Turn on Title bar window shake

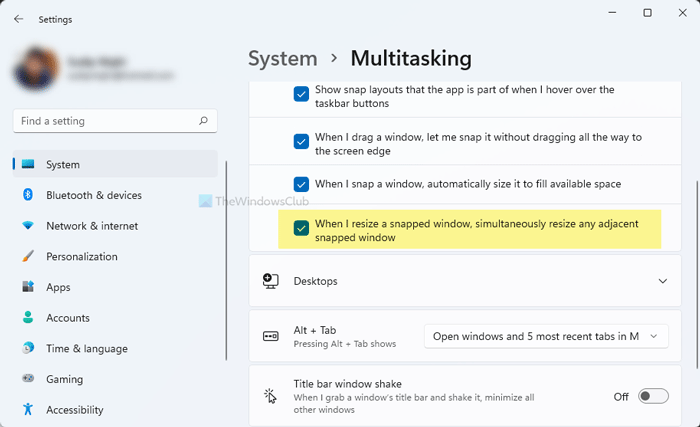653,396
